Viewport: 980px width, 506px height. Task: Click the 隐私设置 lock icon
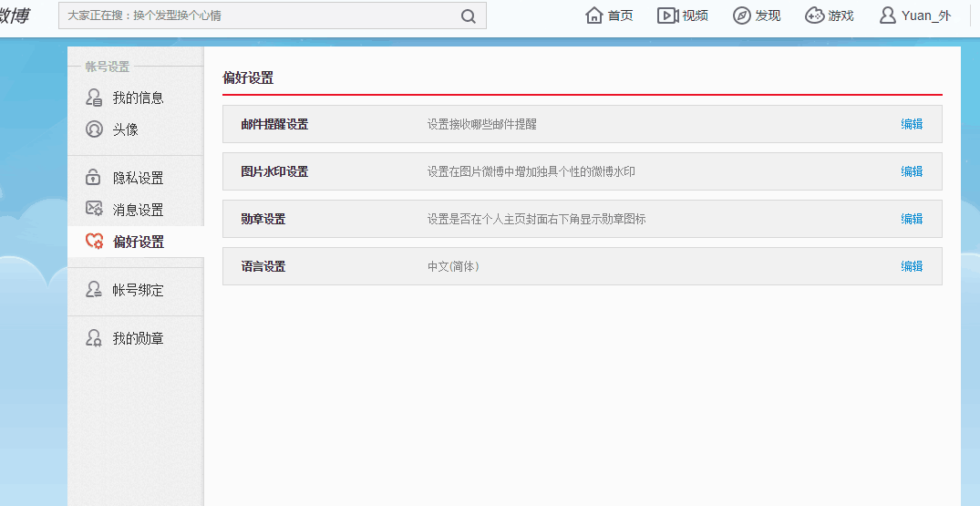pyautogui.click(x=93, y=178)
